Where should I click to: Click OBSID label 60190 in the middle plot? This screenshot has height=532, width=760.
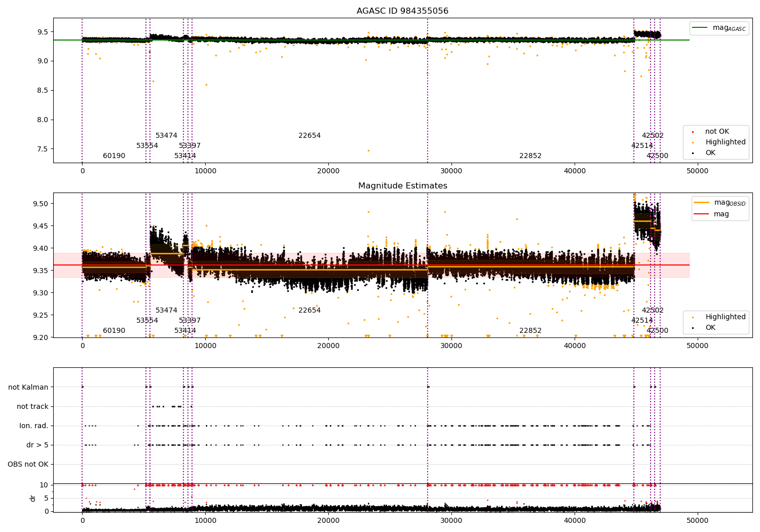click(114, 331)
